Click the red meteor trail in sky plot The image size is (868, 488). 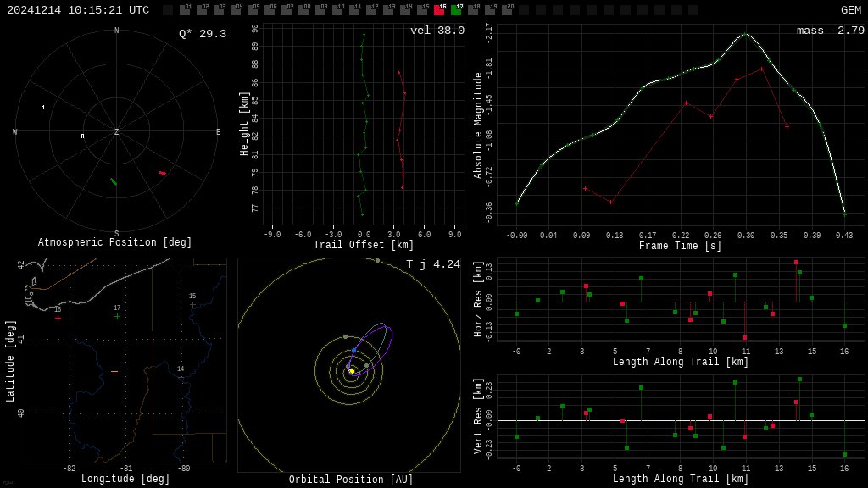(x=162, y=173)
